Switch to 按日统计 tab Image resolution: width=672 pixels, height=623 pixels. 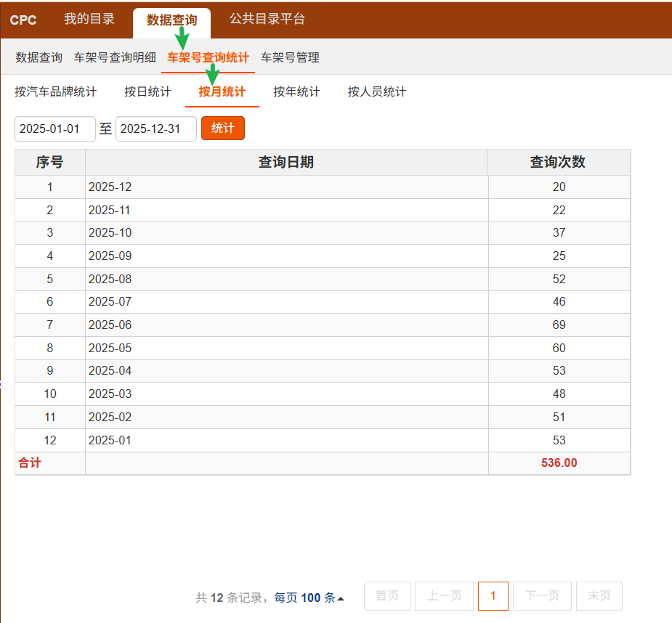point(147,91)
